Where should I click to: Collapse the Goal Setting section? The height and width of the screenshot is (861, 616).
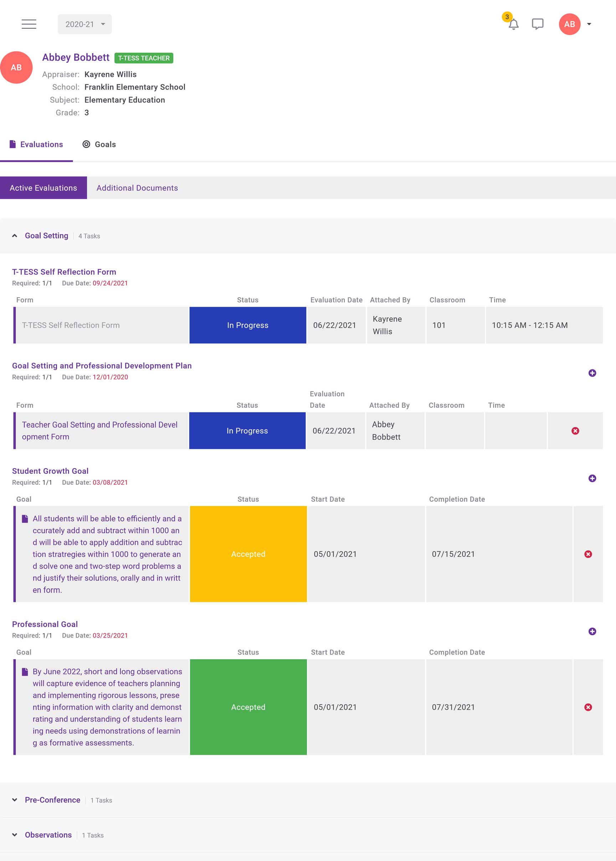(x=15, y=236)
